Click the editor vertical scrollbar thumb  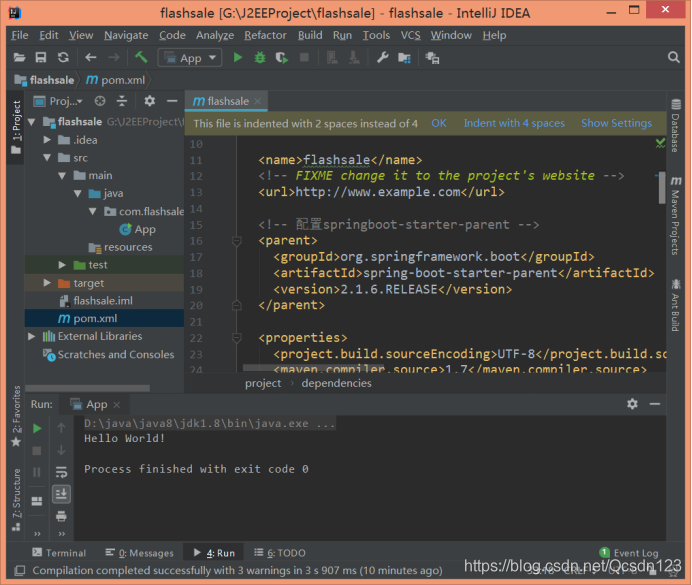[x=662, y=188]
